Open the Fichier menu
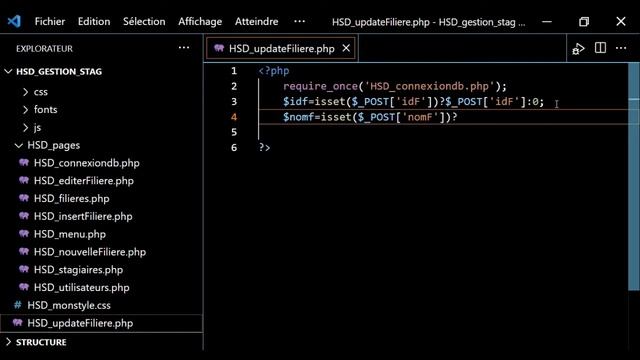Viewport: 640px width, 360px height. point(50,22)
